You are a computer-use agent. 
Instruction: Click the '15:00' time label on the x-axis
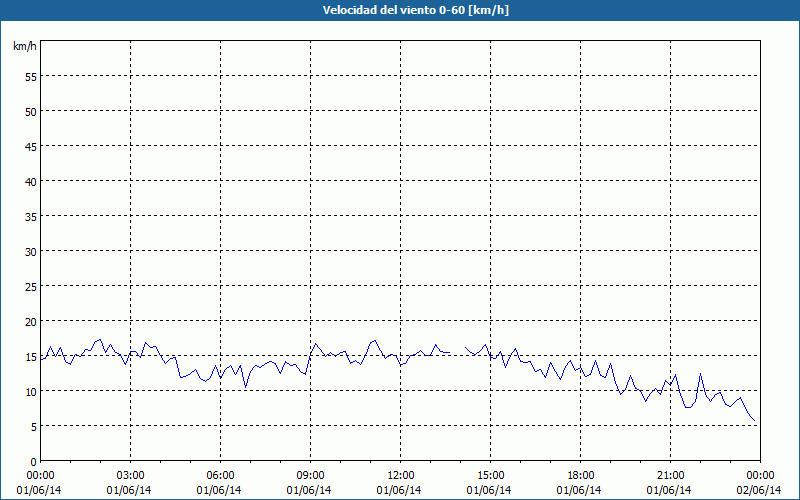[490, 476]
